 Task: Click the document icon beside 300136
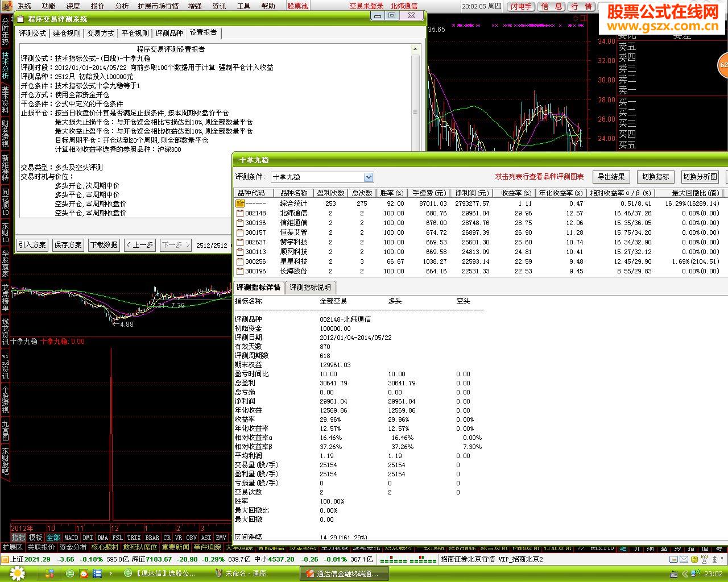click(239, 223)
